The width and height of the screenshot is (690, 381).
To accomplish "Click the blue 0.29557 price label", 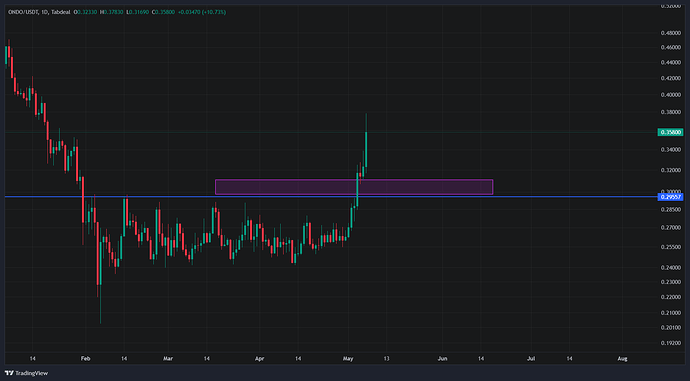I will 670,197.
